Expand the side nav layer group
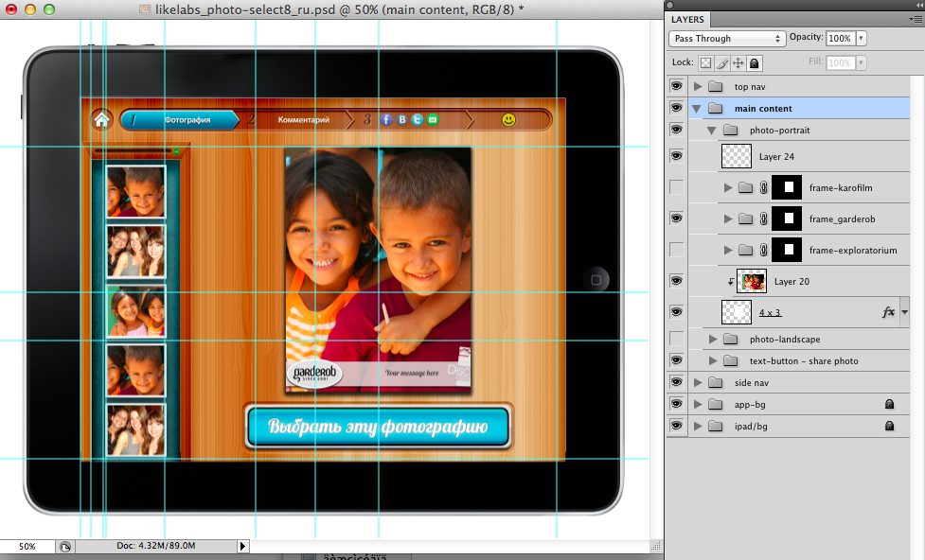The height and width of the screenshot is (560, 925). 699,383
